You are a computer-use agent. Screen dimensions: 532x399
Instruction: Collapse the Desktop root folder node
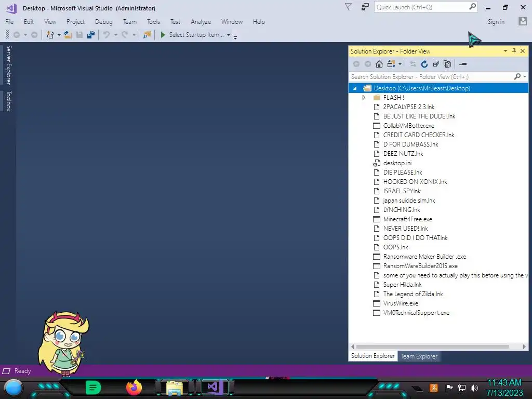[355, 88]
